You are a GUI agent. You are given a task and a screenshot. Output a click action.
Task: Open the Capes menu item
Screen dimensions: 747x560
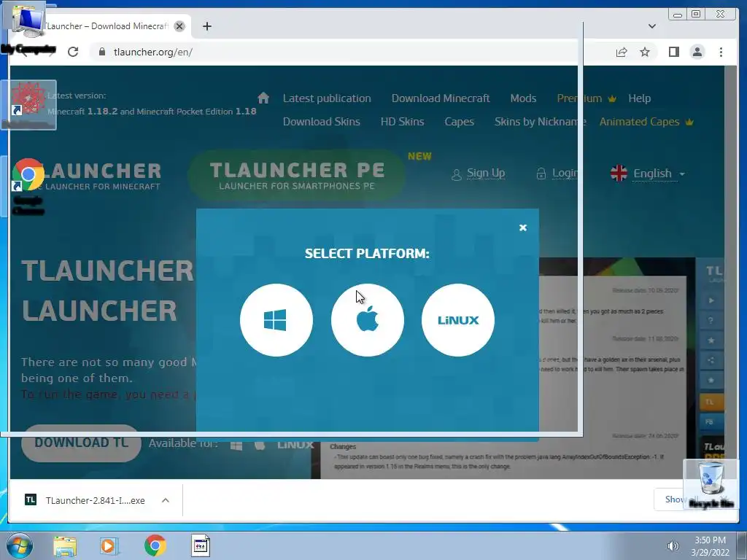coord(459,122)
